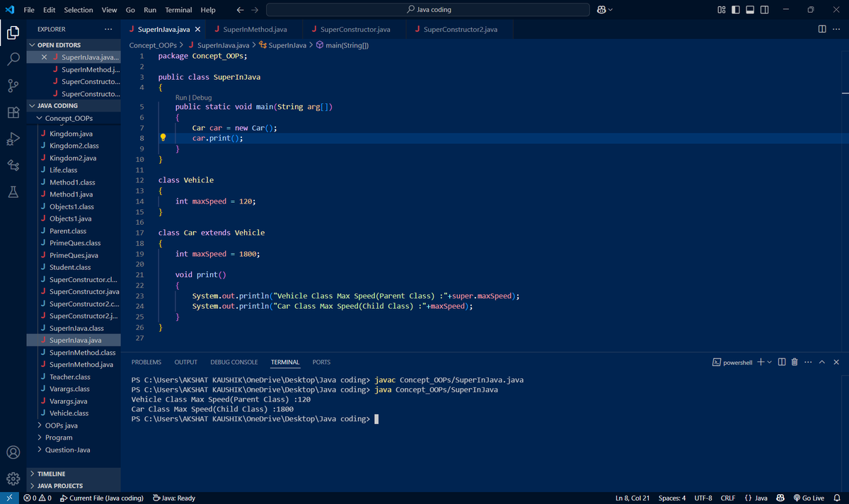Image resolution: width=849 pixels, height=504 pixels.
Task: Open the Search view in activity bar
Action: coord(13,59)
